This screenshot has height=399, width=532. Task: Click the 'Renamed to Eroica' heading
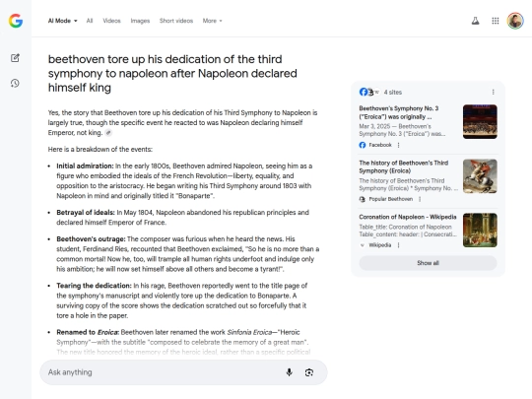click(88, 332)
